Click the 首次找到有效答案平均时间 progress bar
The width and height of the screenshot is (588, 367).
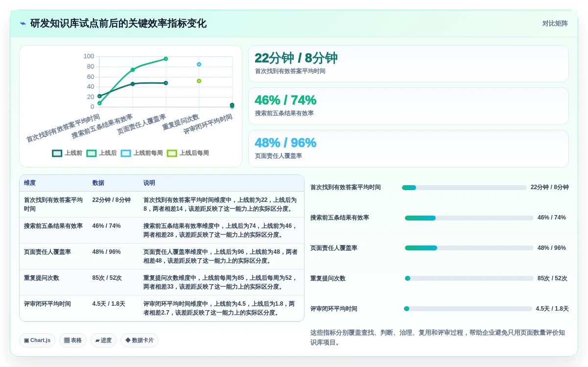(464, 188)
